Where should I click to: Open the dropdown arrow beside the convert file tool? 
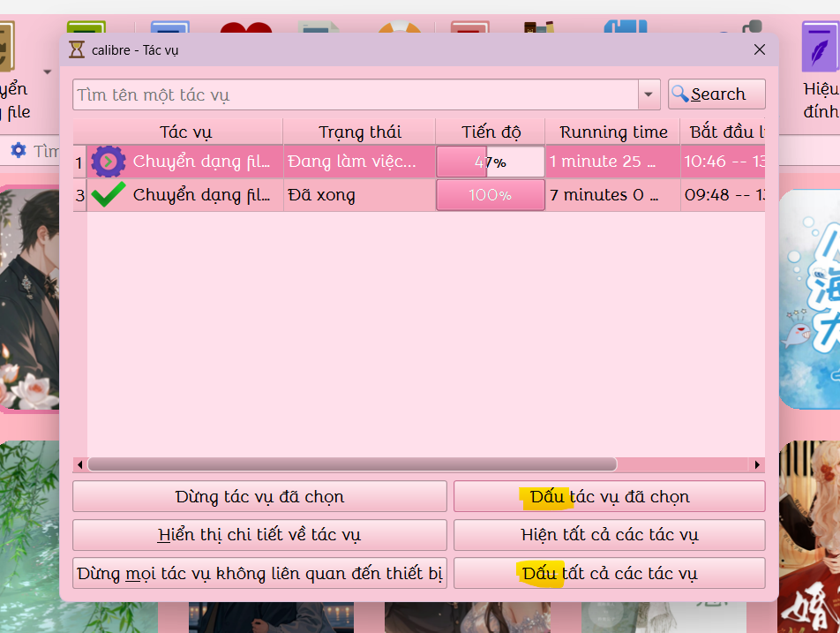pos(47,72)
